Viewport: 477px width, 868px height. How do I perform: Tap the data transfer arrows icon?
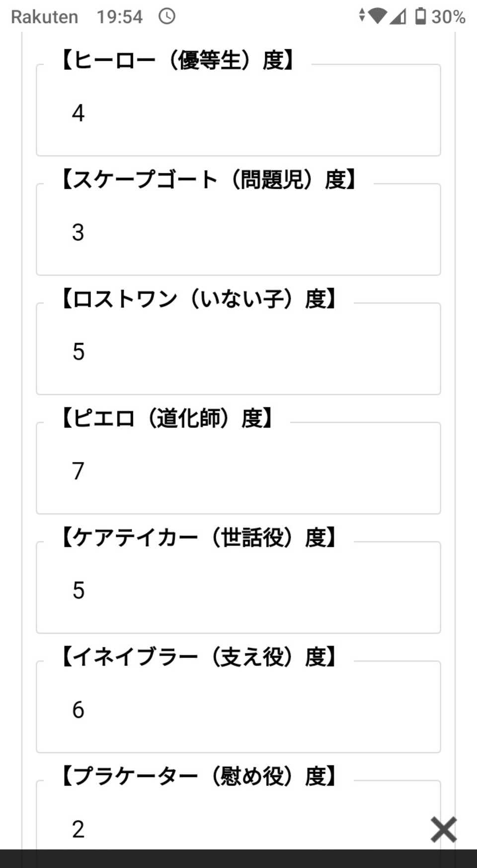pos(362,15)
